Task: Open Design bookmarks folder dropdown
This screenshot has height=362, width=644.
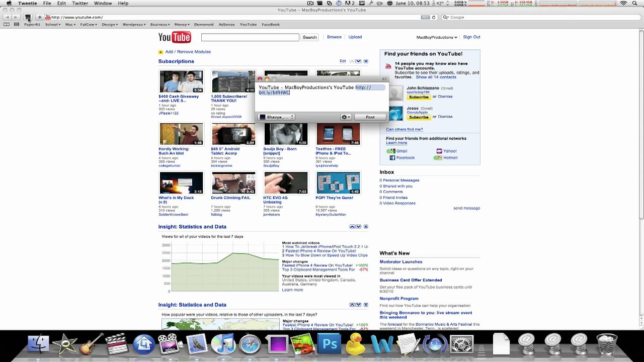Action: [x=110, y=24]
